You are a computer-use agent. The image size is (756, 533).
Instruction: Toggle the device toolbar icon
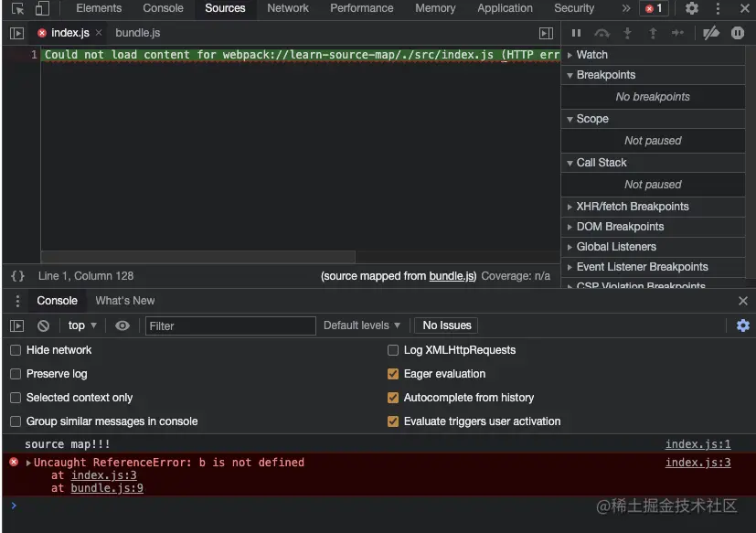[42, 8]
